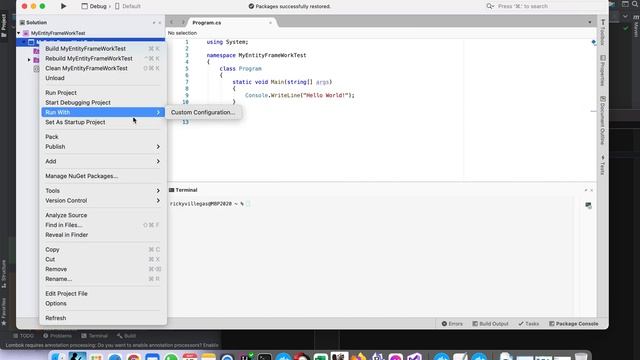The image size is (640, 360).
Task: Navigate back with editor left arrow
Action: [x=171, y=22]
